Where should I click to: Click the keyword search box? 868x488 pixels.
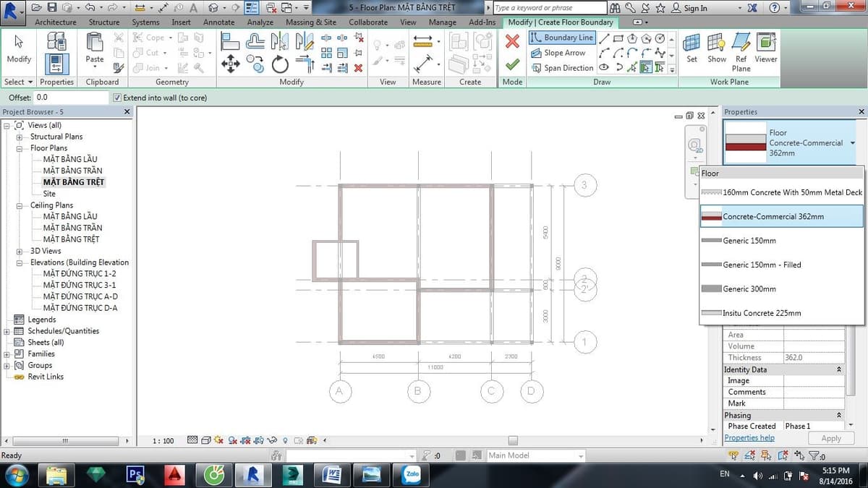click(x=550, y=8)
